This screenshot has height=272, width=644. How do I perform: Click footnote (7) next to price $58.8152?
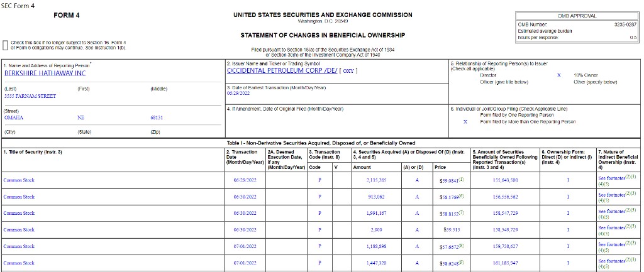click(x=461, y=212)
